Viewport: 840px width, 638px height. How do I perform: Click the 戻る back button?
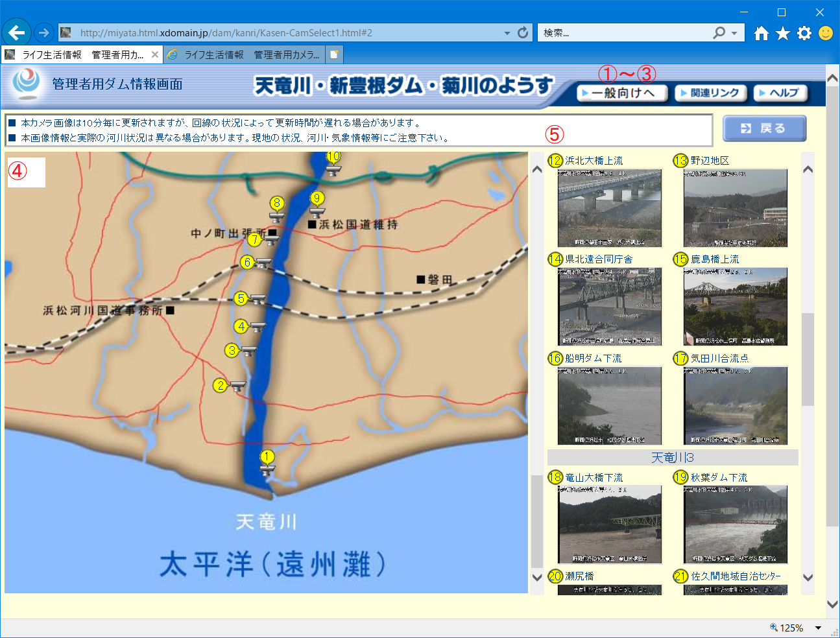(x=764, y=128)
